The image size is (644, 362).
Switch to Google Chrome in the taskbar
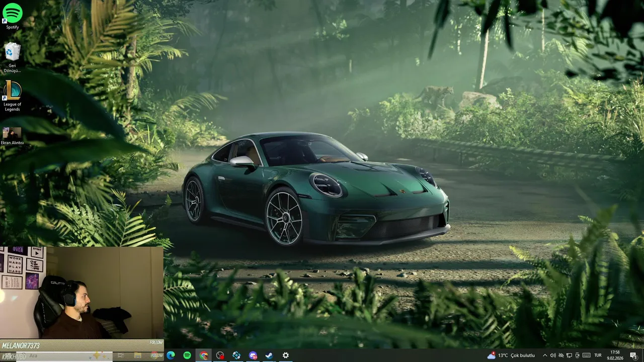point(204,355)
